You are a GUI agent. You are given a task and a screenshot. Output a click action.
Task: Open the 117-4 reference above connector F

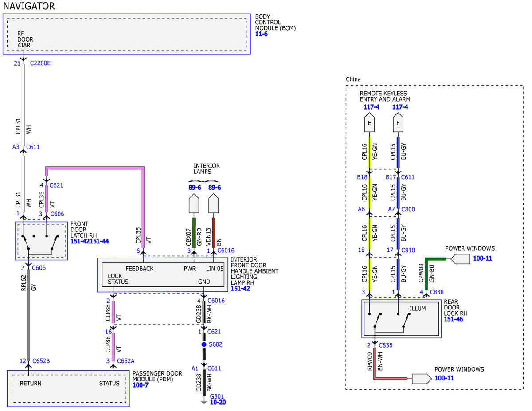pos(399,107)
